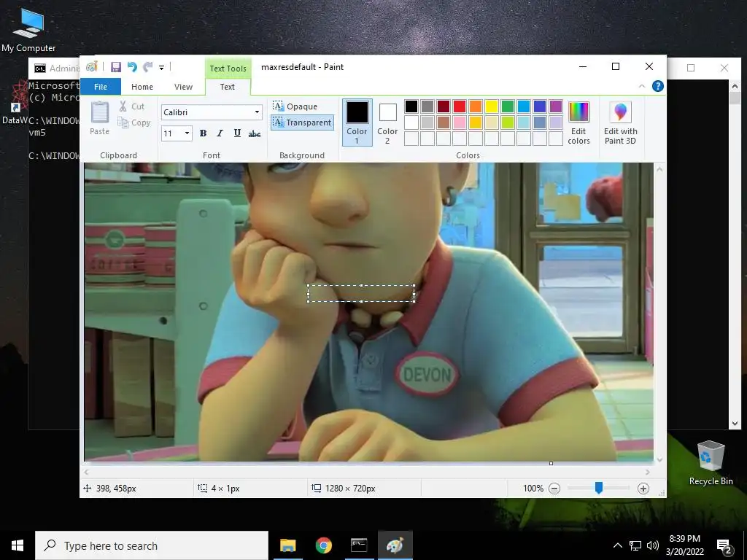Click the Save icon in quick access toolbar
747x560 pixels.
(x=116, y=67)
